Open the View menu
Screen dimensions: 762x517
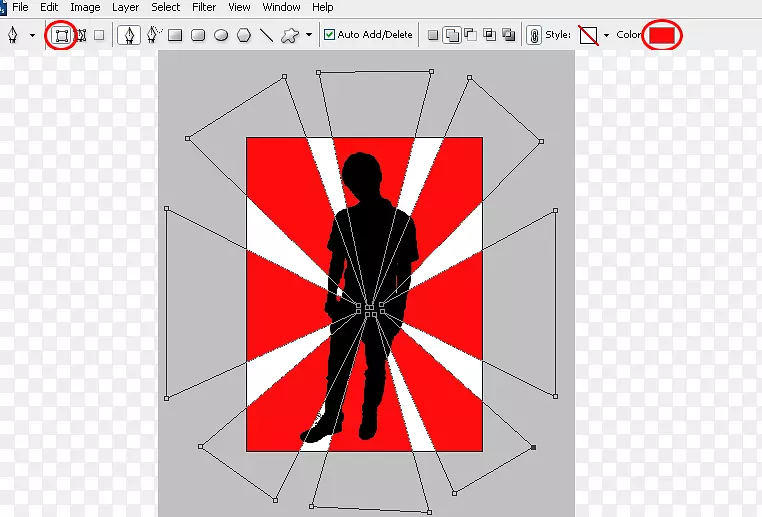239,7
